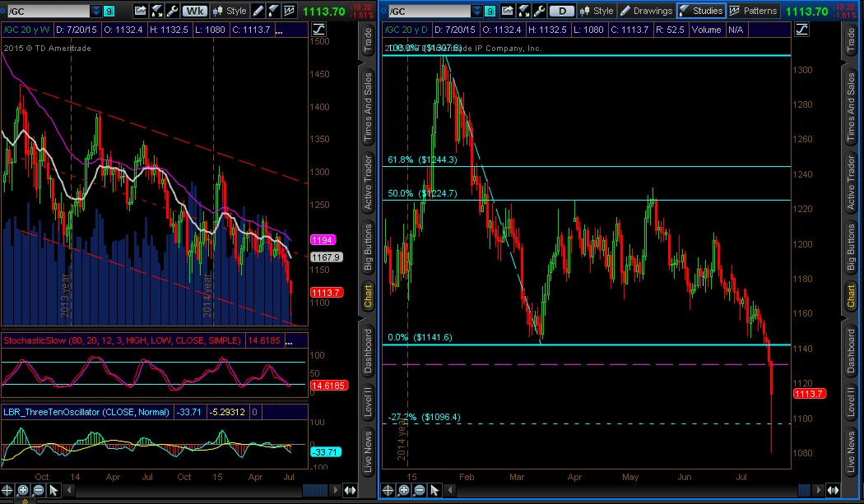Viewport: 864px width, 504px height.
Task: Click the StochasticSlow study label
Action: [123, 340]
